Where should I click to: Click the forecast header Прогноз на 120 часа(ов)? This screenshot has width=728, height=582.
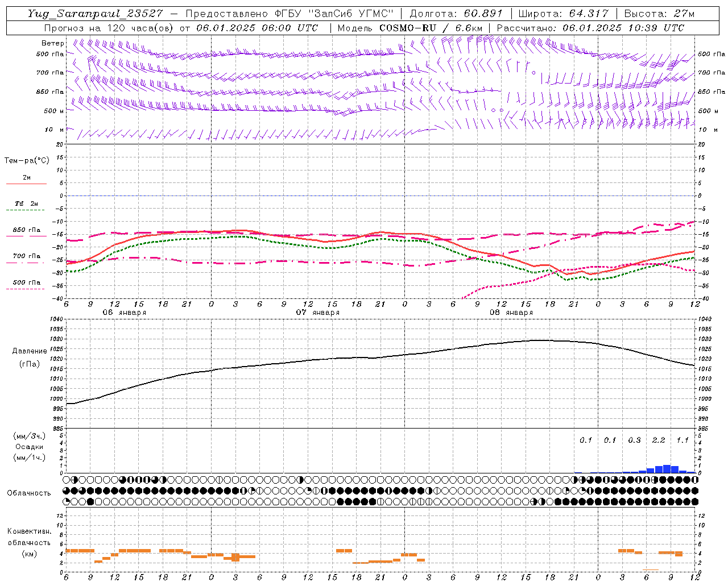(108, 28)
